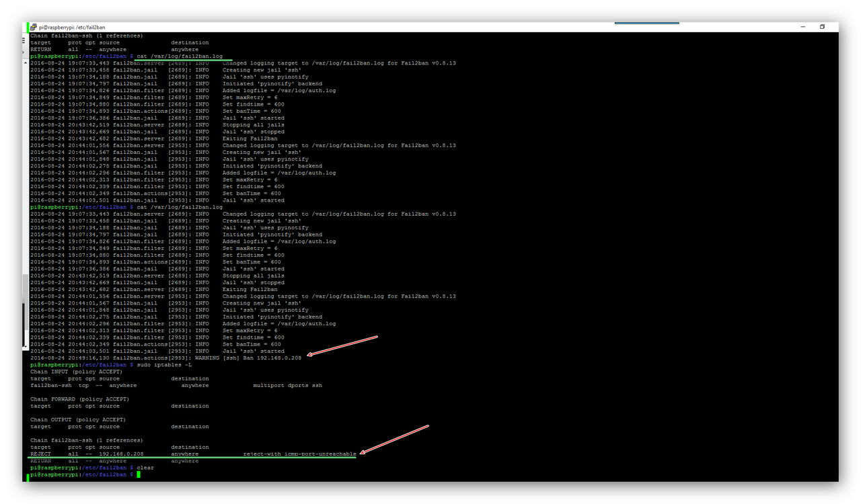Click the 'Chain FORWARD (policy ACCEPT)' line
861x504 pixels.
coord(79,399)
